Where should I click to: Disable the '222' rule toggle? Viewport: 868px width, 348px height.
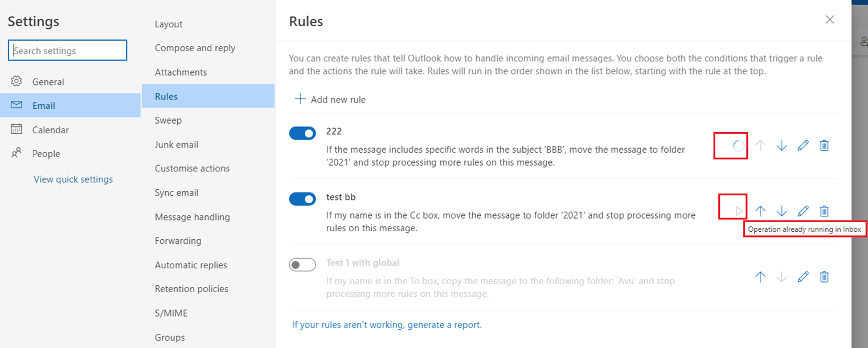[302, 133]
